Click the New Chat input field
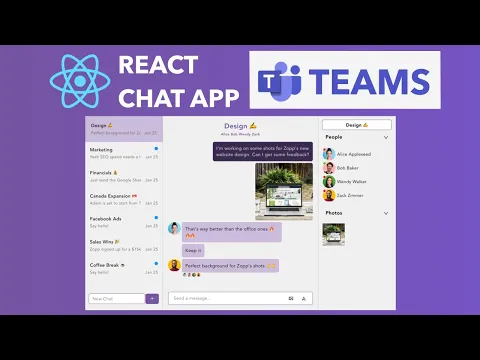The height and width of the screenshot is (360, 480). (x=117, y=298)
